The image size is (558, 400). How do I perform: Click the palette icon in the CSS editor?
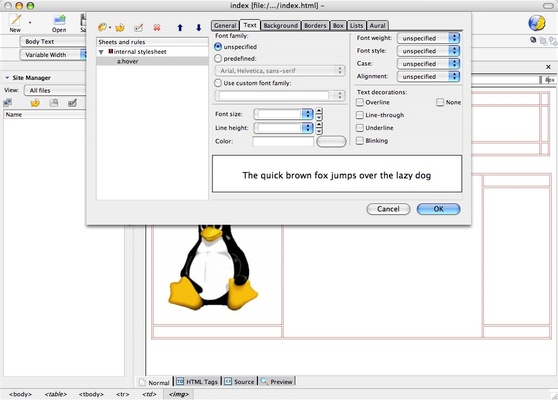click(x=102, y=27)
